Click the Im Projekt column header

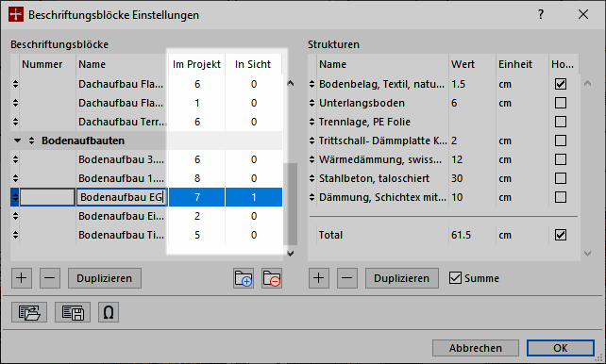coord(196,64)
